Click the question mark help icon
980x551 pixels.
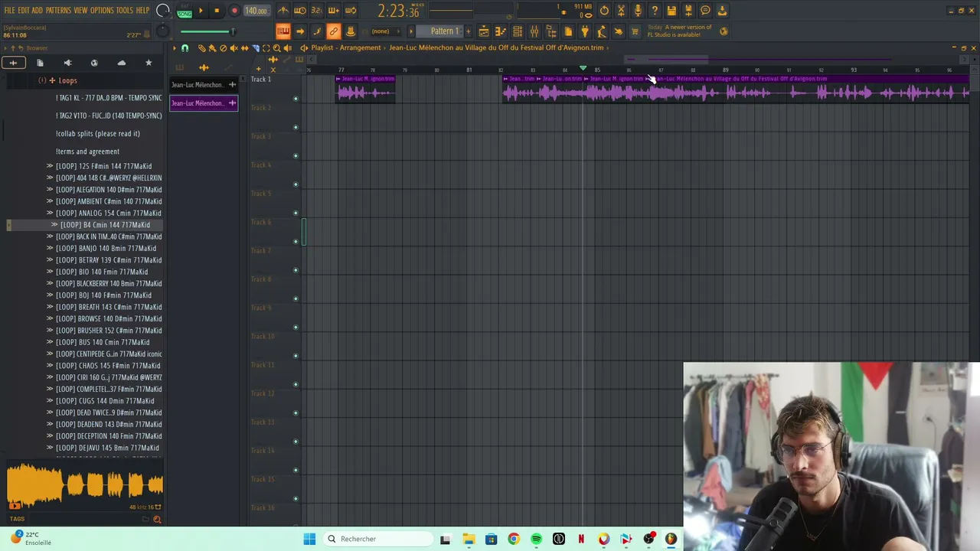[x=655, y=11]
